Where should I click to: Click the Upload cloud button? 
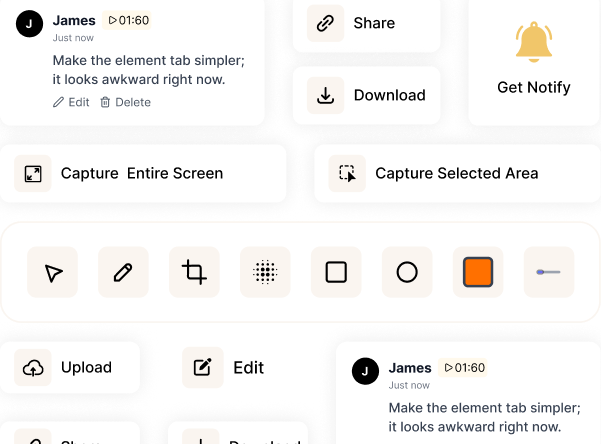coord(70,368)
